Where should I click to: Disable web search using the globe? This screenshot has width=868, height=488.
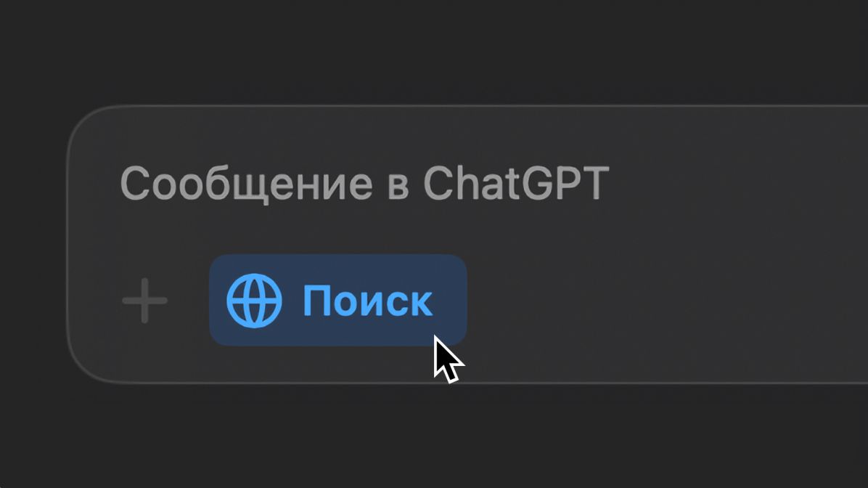coord(254,301)
